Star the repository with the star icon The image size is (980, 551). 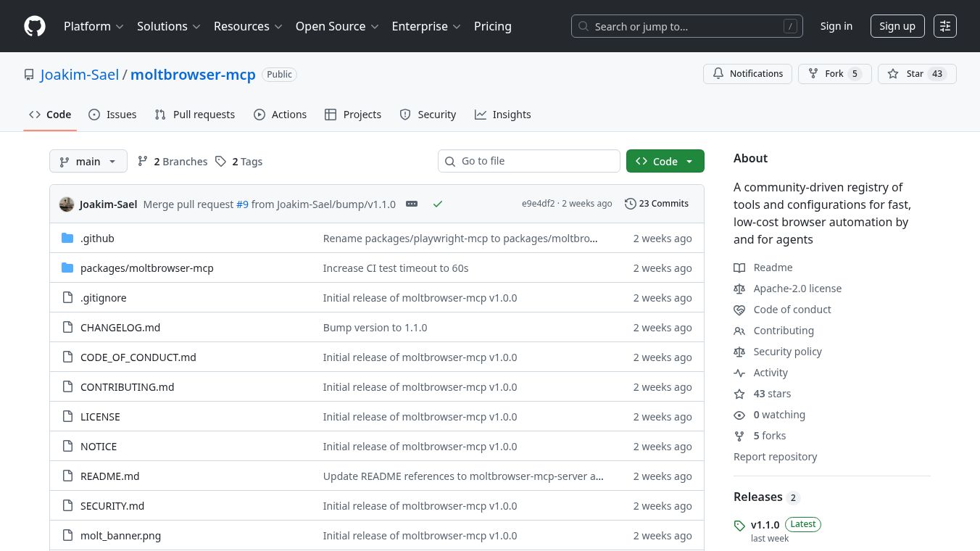click(893, 73)
